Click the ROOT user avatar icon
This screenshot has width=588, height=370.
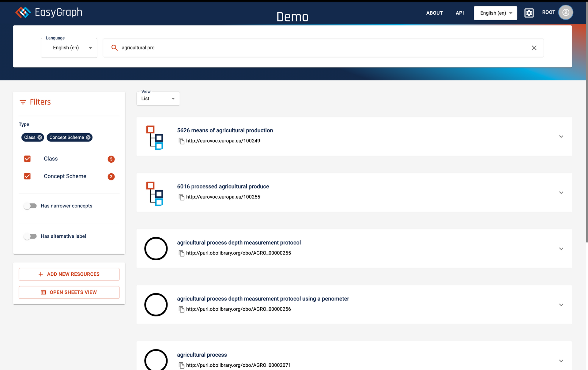pyautogui.click(x=565, y=12)
